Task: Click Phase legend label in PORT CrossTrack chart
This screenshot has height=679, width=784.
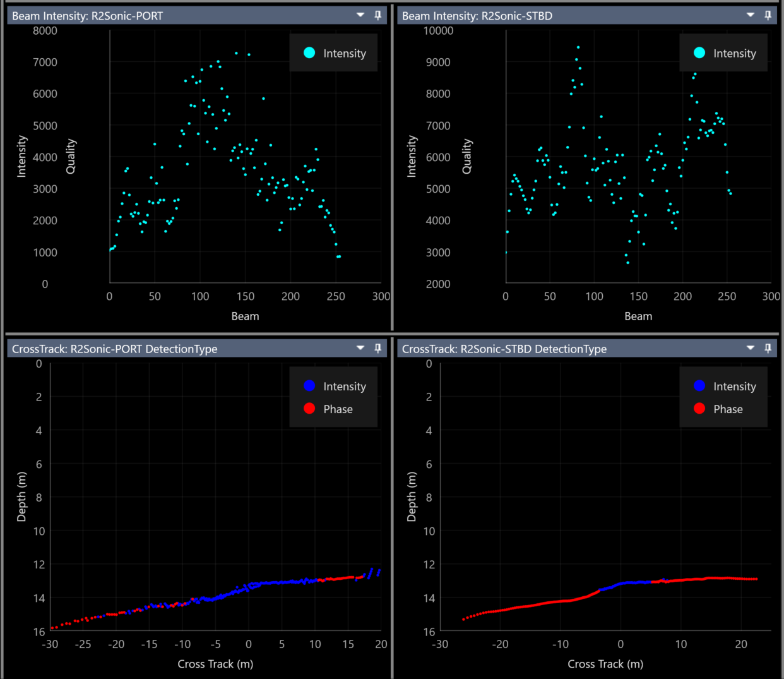Action: 338,409
